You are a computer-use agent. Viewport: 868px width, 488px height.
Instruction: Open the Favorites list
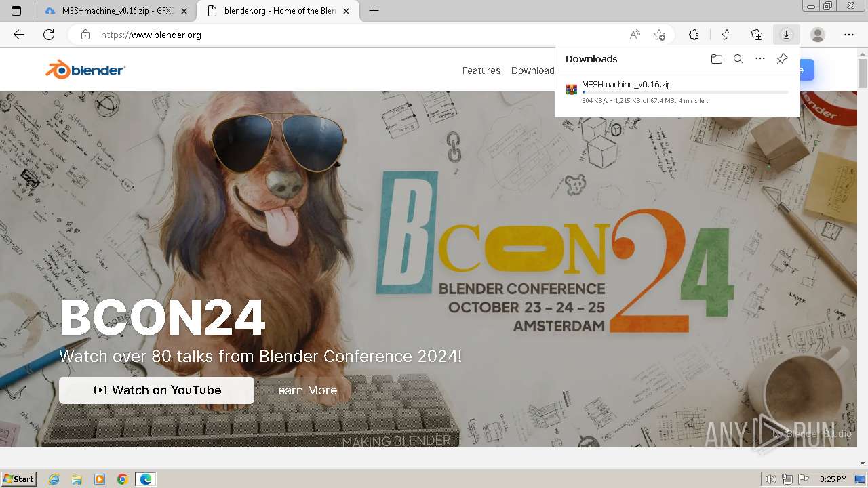727,35
